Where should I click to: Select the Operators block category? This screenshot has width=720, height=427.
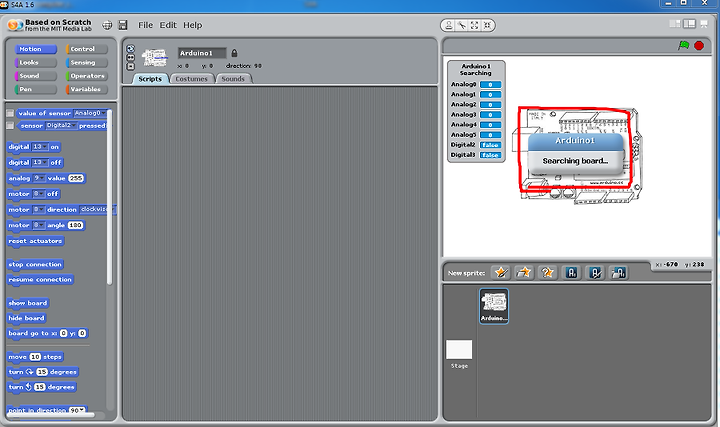[x=87, y=76]
